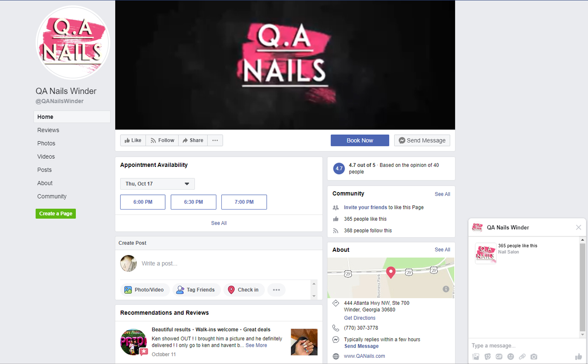The image size is (588, 364).
Task: Click 368 people follow this
Action: pos(368,230)
